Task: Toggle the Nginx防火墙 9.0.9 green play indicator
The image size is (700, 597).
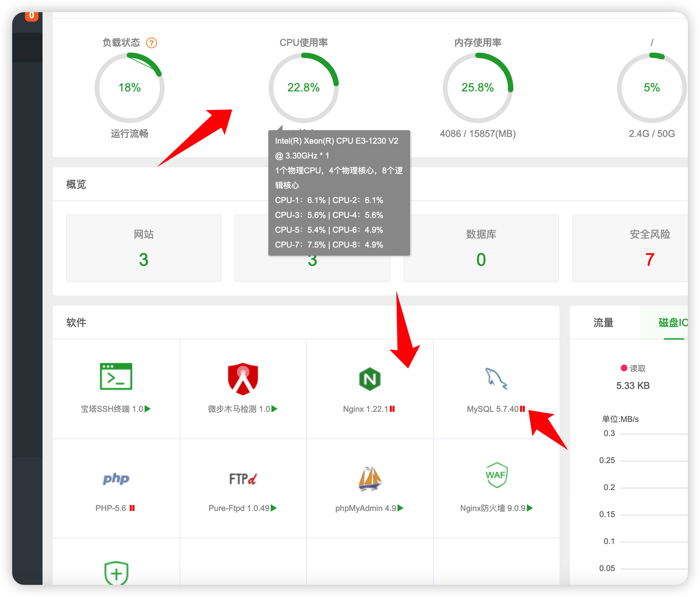Action: click(x=530, y=508)
